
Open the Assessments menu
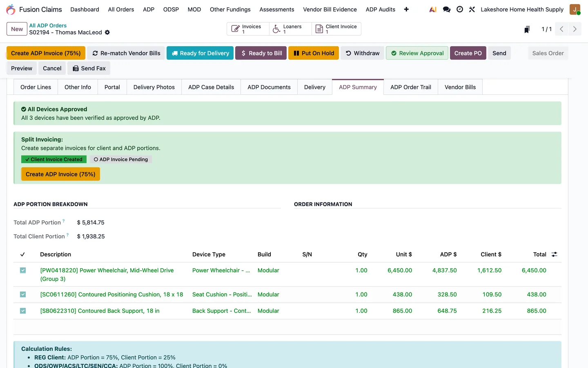[x=277, y=9]
